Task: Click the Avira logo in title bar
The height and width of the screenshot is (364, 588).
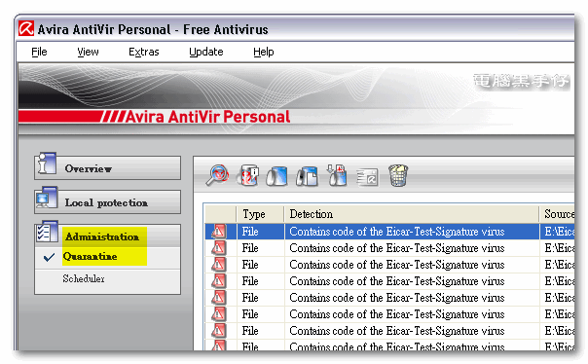Action: [26, 29]
